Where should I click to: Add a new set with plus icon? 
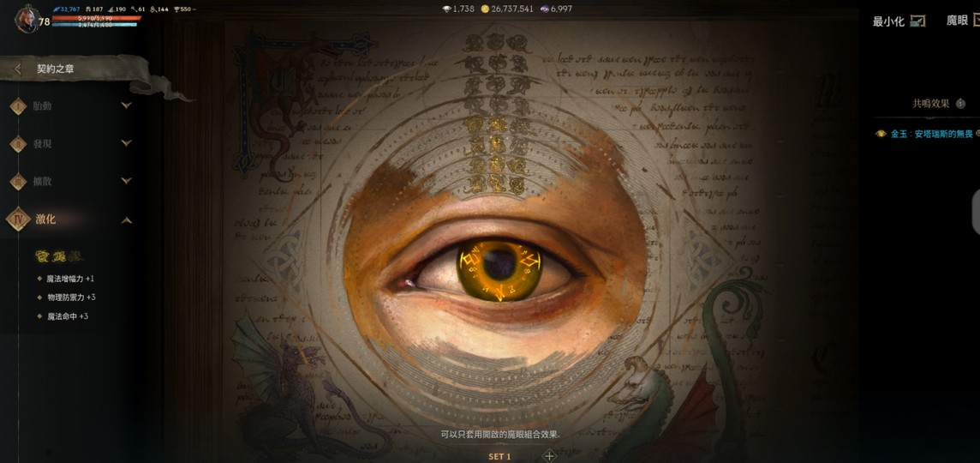(549, 456)
